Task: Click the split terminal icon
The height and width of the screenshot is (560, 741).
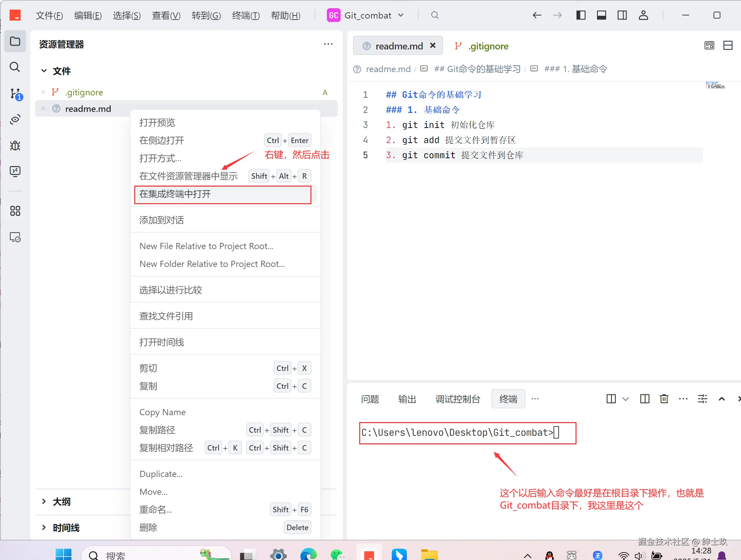Action: 645,399
